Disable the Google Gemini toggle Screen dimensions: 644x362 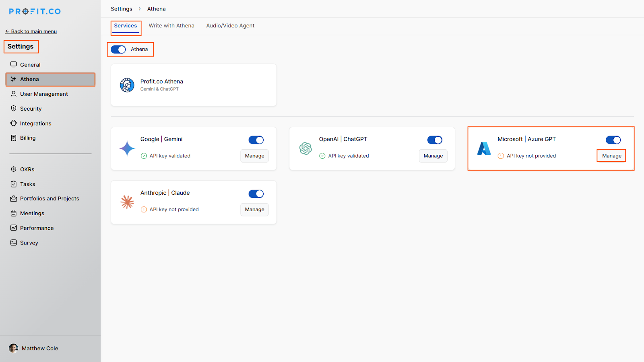pos(256,140)
